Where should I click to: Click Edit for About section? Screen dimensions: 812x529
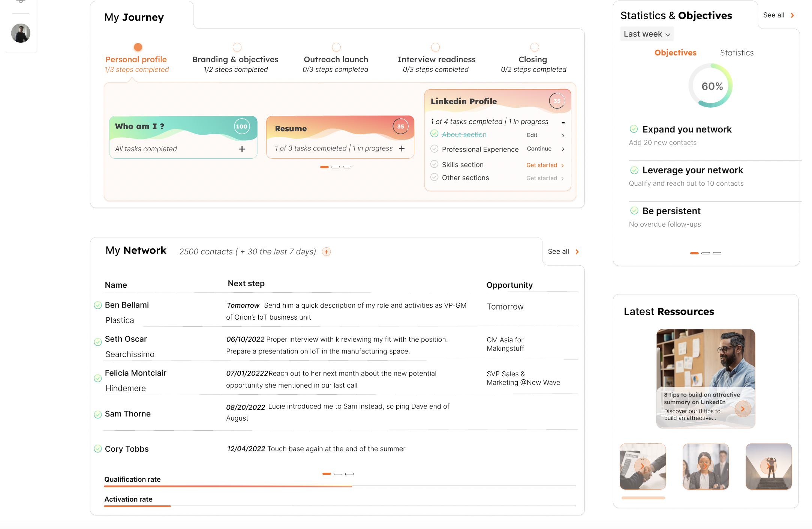(x=532, y=135)
